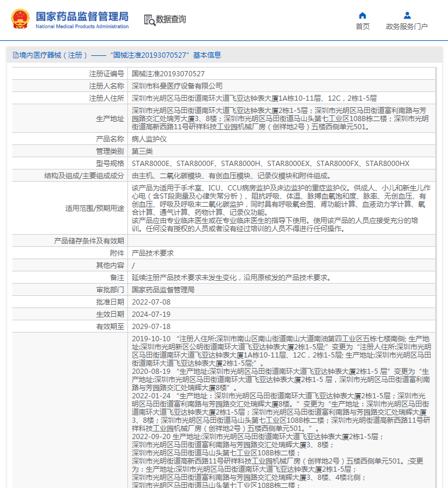
Task: Select 生效日期 label
Action: tap(110, 314)
